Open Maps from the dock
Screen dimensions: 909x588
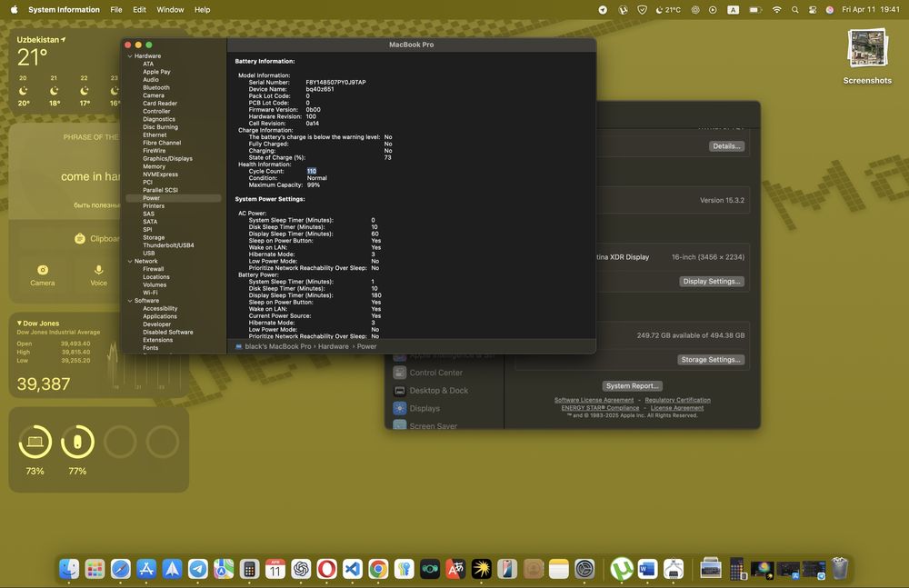click(224, 569)
